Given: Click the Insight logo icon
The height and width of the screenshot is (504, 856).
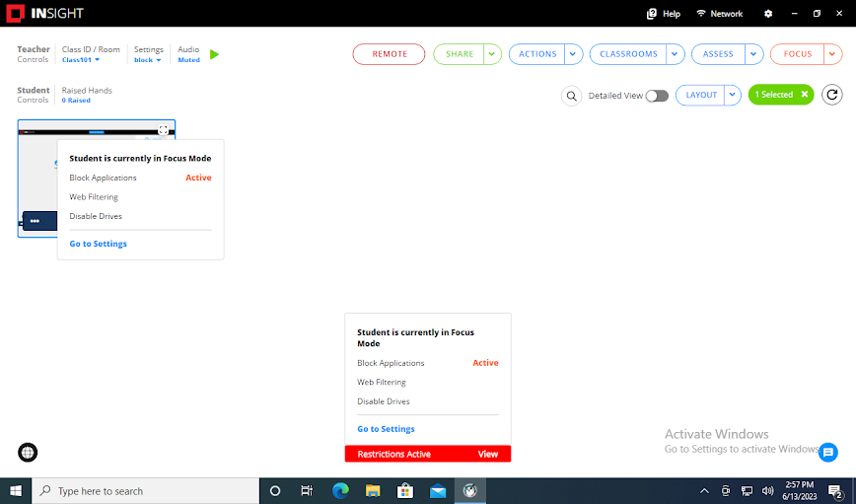Looking at the screenshot, I should [16, 13].
